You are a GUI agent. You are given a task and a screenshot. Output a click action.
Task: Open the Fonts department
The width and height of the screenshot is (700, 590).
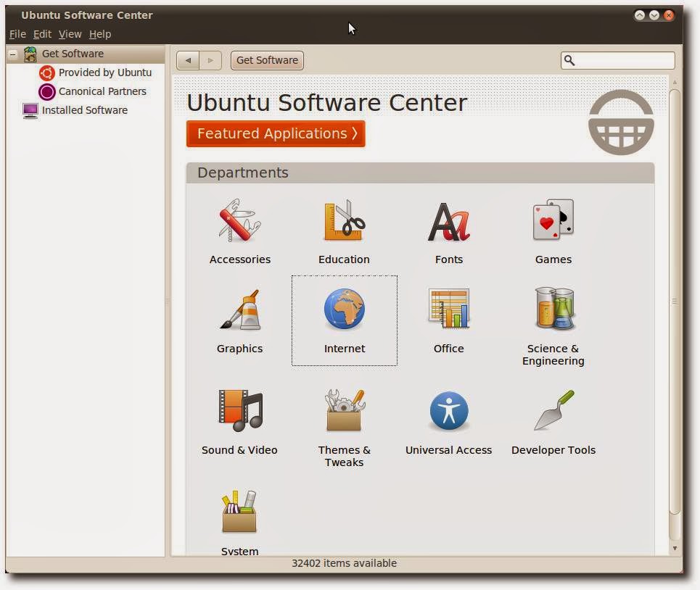coord(448,230)
